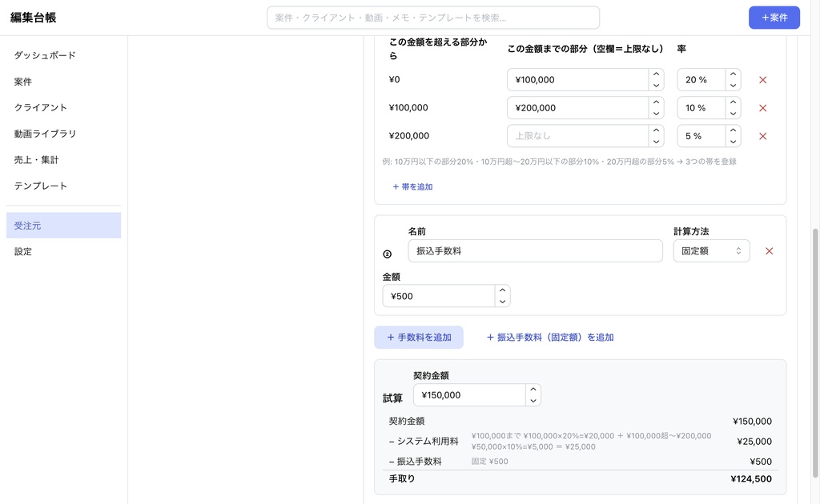
Task: Decrease the ¥100,000 upper limit stepper
Action: (x=656, y=86)
